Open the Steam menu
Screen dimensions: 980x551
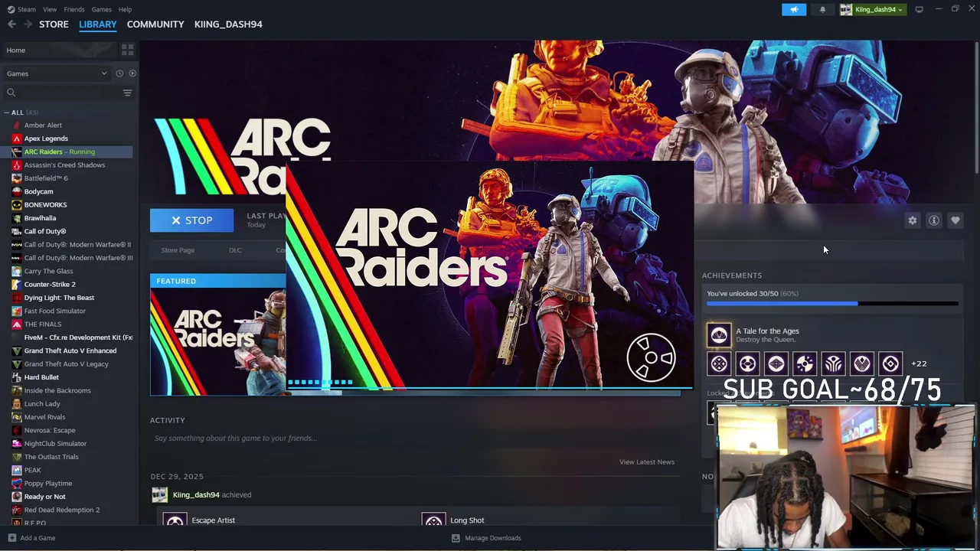pyautogui.click(x=27, y=9)
